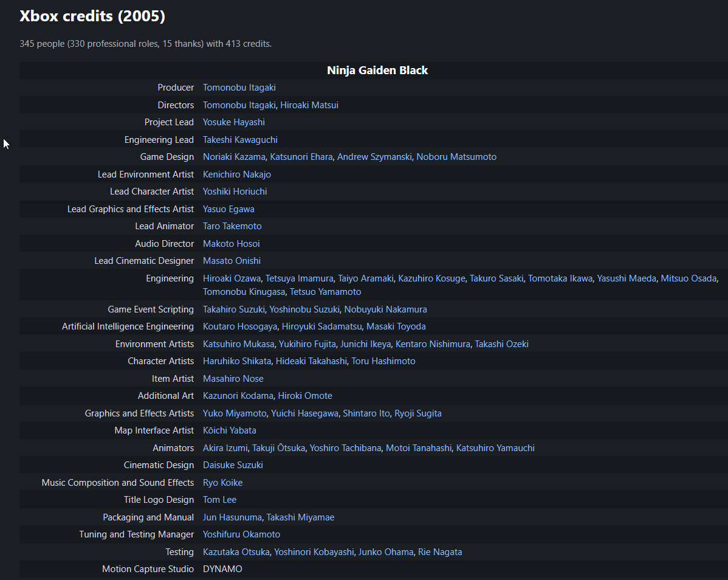728x580 pixels.
Task: Open Yukihiro Fujita's page
Action: [x=307, y=344]
